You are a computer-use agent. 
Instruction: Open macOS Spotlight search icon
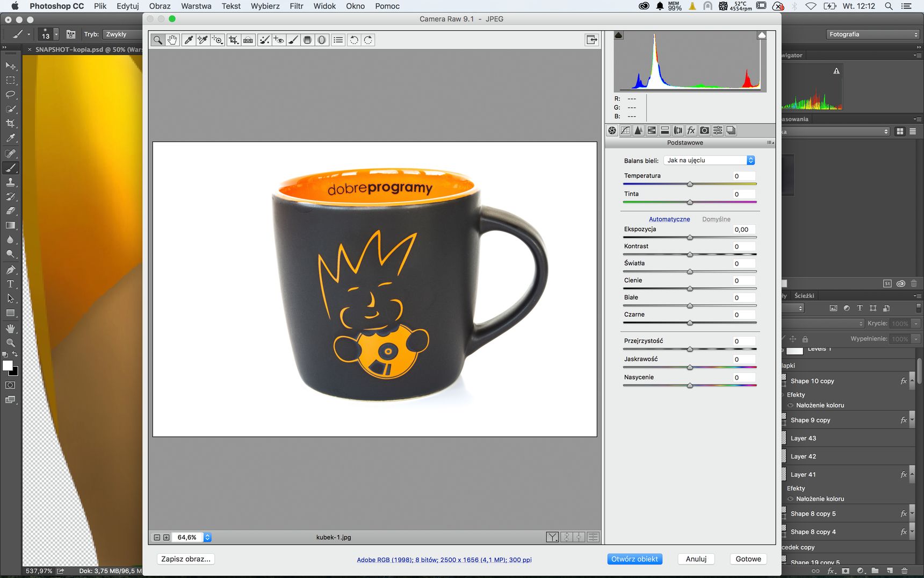889,6
